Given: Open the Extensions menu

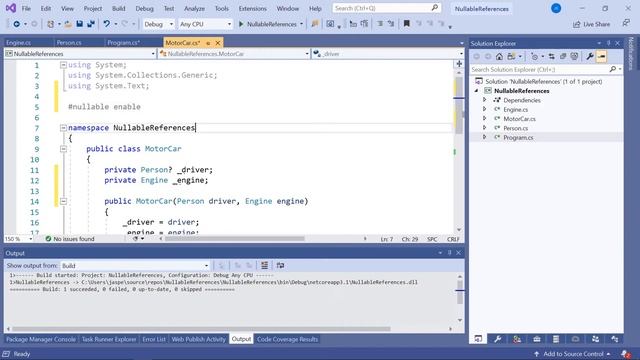Looking at the screenshot, I should pos(252,9).
